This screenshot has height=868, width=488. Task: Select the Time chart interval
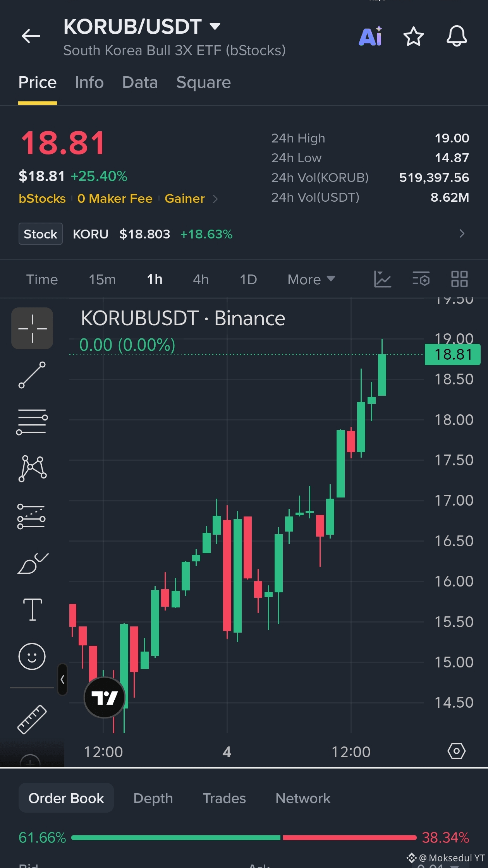pyautogui.click(x=42, y=280)
